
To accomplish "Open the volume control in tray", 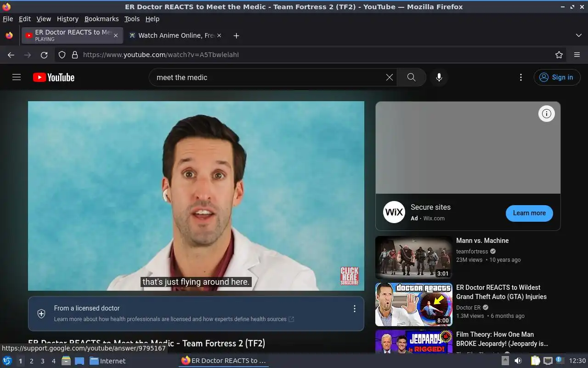I will [x=518, y=361].
